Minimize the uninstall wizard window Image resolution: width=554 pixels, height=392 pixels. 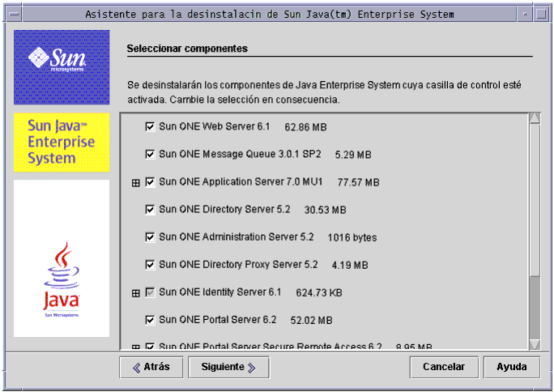tap(525, 14)
